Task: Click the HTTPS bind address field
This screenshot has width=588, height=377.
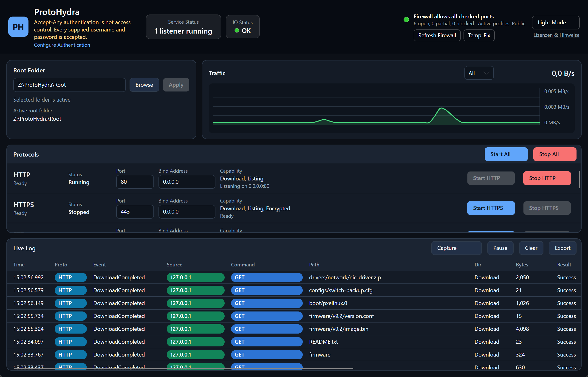Action: [x=187, y=212]
